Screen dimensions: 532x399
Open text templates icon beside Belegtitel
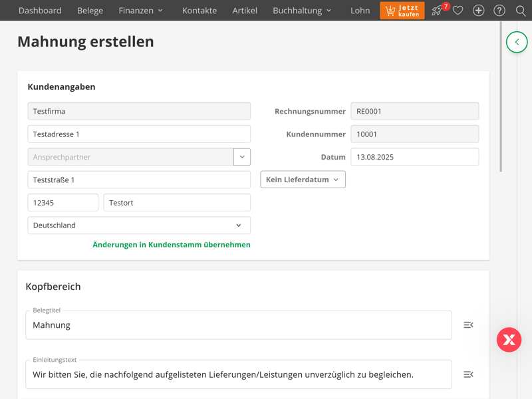tap(468, 325)
